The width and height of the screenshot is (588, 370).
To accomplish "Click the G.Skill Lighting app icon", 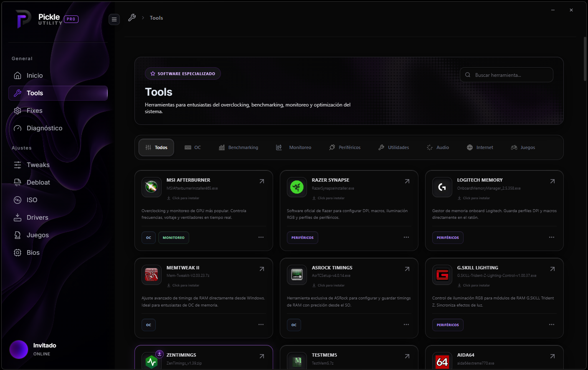I will click(x=442, y=275).
